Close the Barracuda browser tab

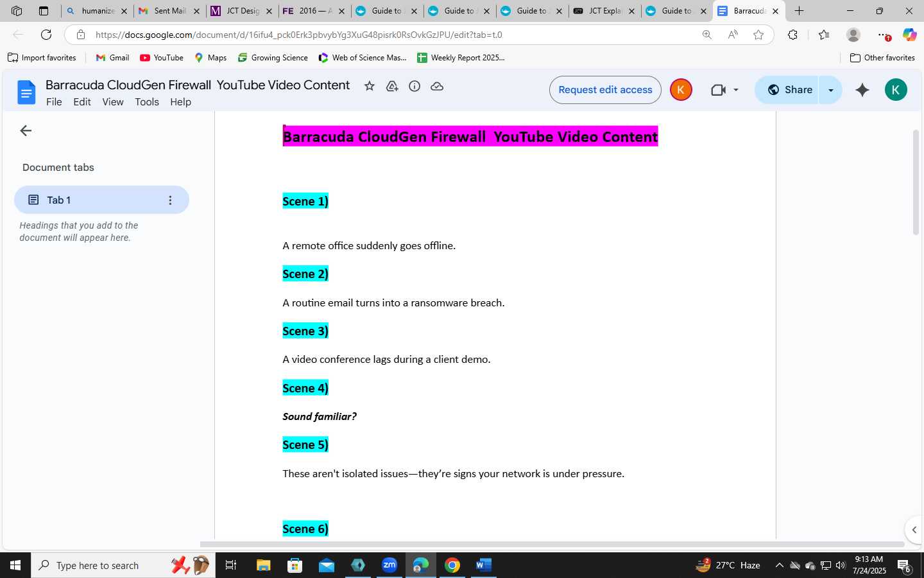(775, 11)
